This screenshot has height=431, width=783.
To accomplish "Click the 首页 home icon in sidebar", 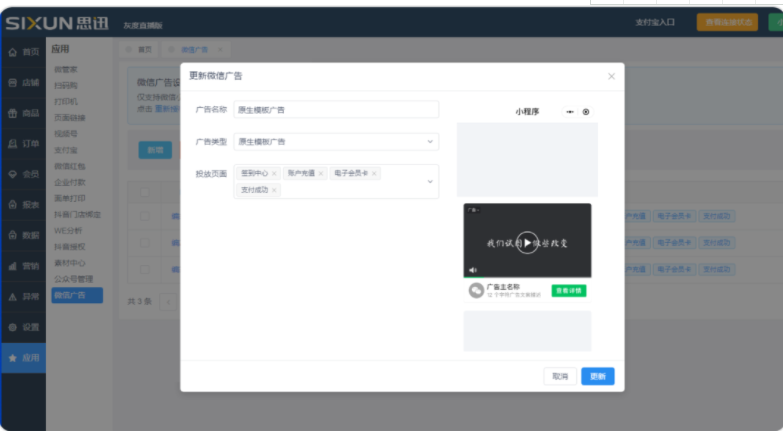I will point(12,52).
